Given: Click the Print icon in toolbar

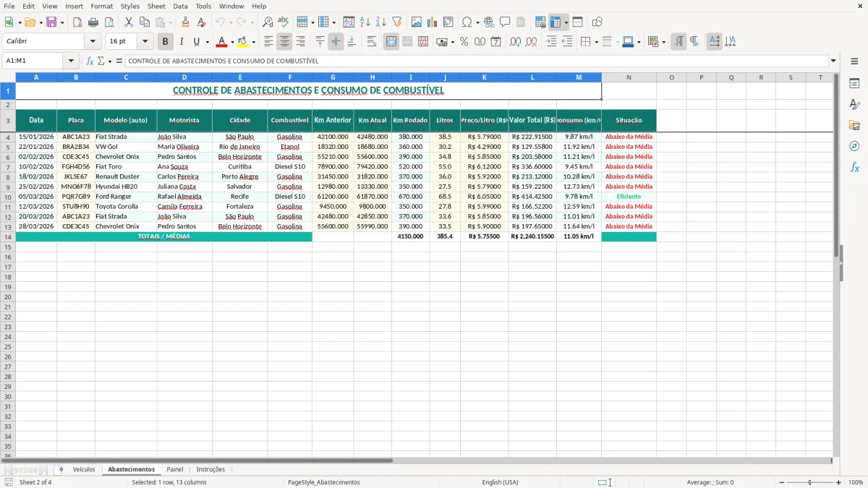Looking at the screenshot, I should 93,22.
